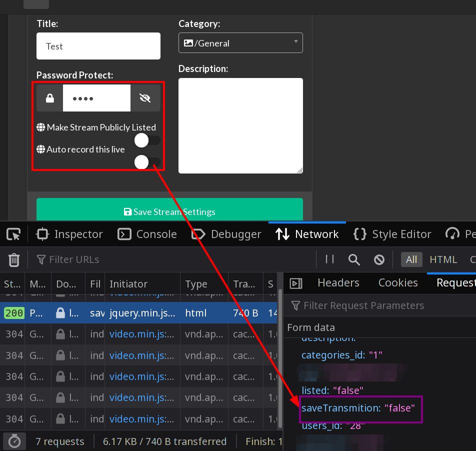Pause recording network traffic
Image resolution: width=476 pixels, height=451 pixels.
(329, 259)
